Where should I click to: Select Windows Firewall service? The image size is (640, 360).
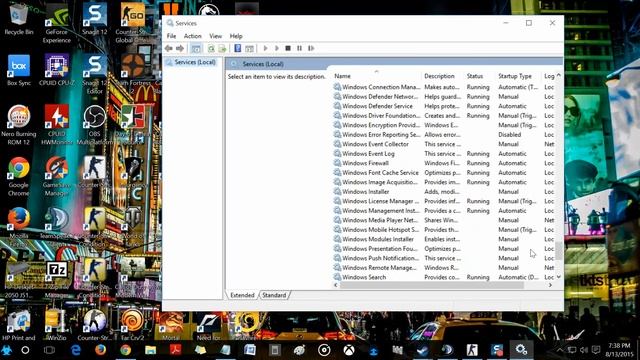click(444, 163)
